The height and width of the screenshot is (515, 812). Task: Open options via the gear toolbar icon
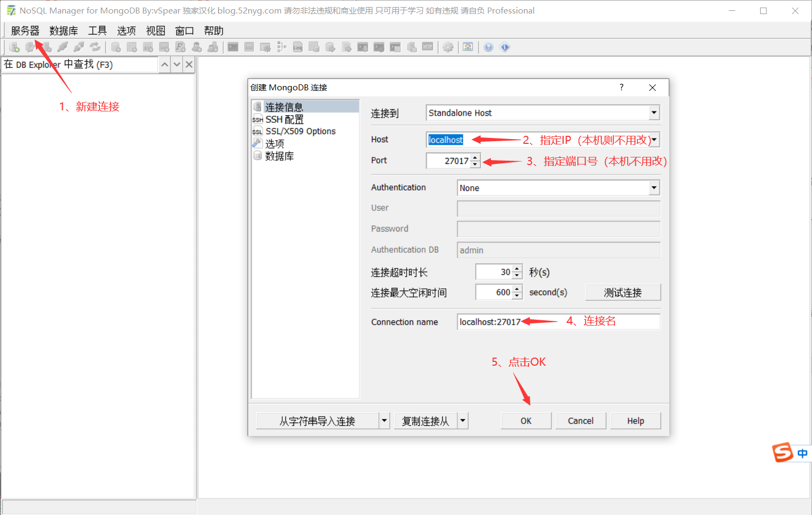(448, 47)
